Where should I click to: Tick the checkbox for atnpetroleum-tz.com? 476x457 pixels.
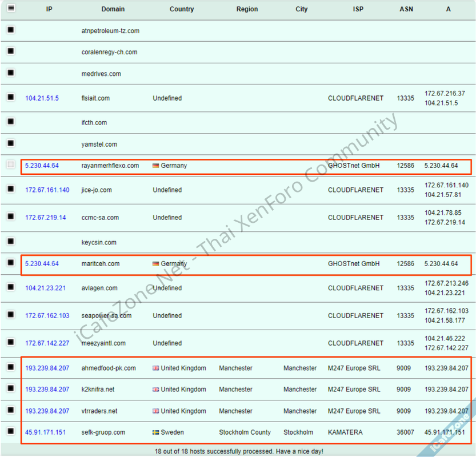(x=11, y=30)
